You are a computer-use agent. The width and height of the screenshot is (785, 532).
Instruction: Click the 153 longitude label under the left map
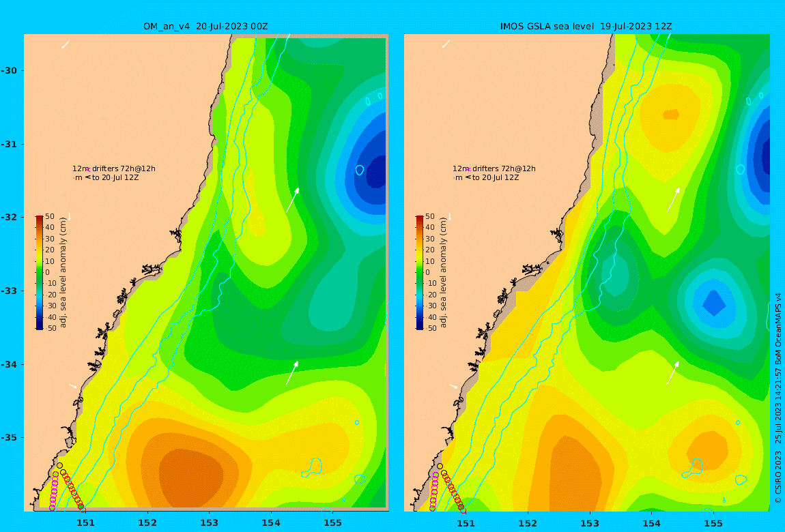(210, 523)
